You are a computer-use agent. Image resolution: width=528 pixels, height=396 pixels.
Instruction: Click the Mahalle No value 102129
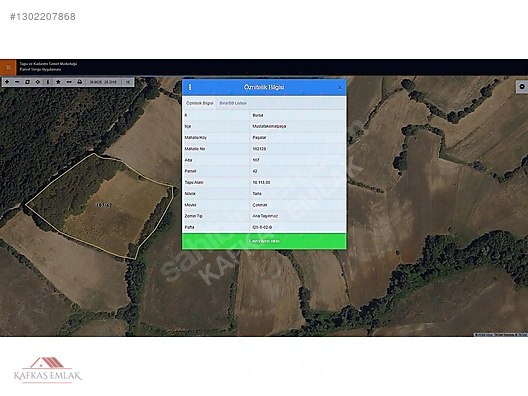point(259,149)
